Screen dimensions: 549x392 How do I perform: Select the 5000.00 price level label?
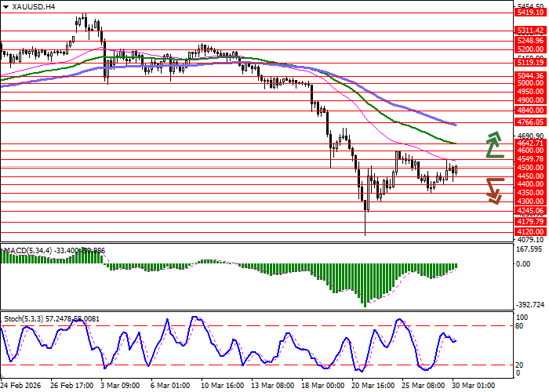tap(530, 83)
